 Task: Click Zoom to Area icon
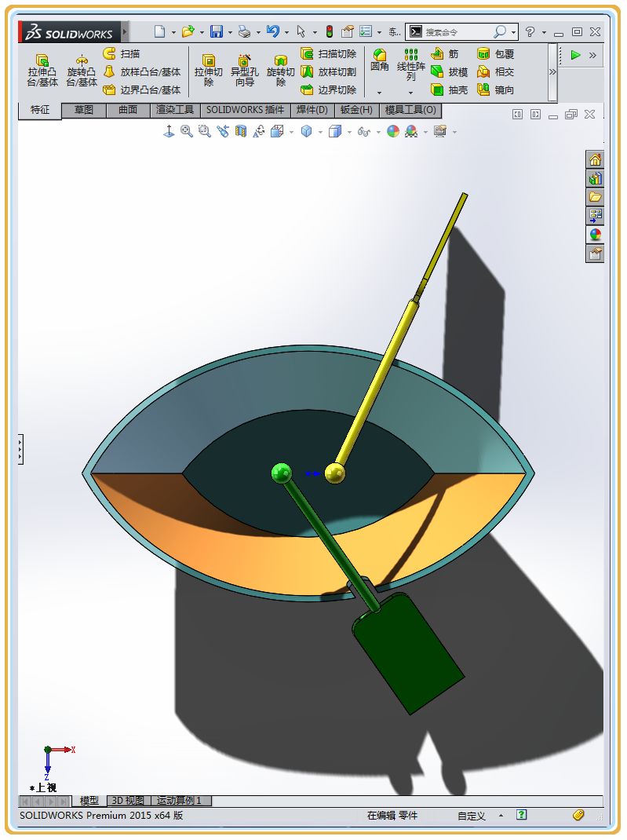[205, 131]
